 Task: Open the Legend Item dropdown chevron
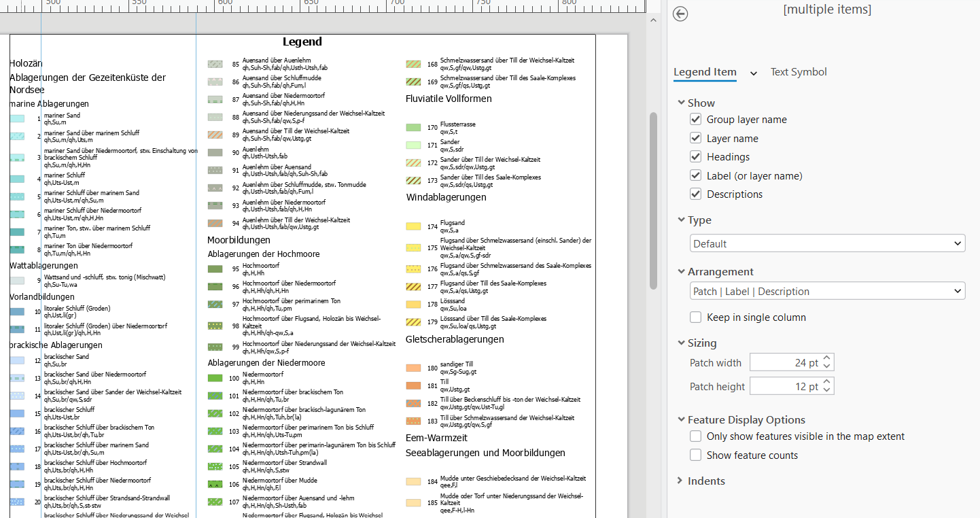tap(753, 72)
